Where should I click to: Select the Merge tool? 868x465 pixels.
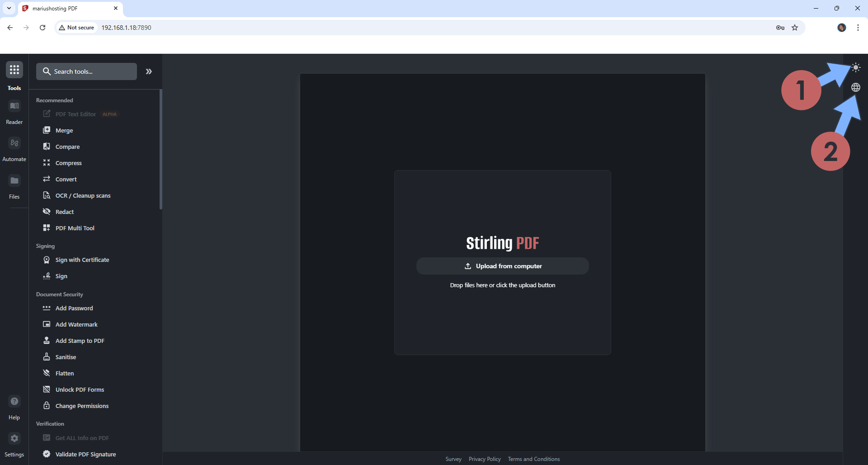coord(64,130)
